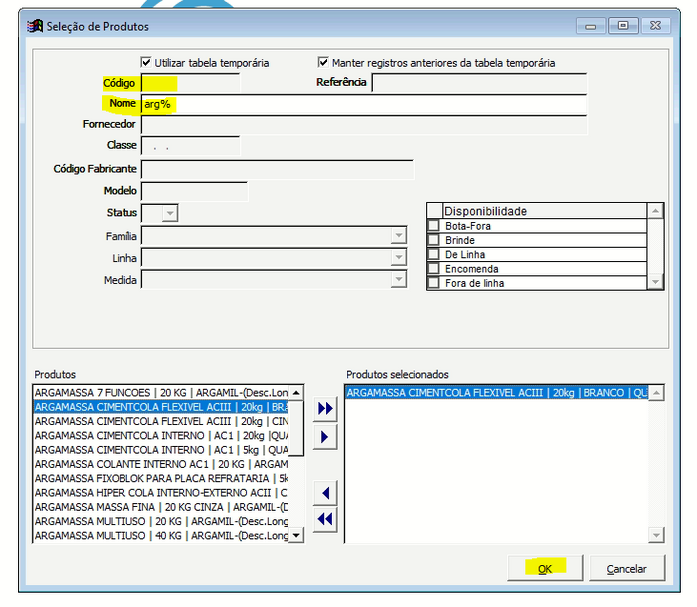Select ARGAMASSA CIMENTCOLA INTERNO AC1 20kg row
This screenshot has height=607, width=697.
(161, 435)
